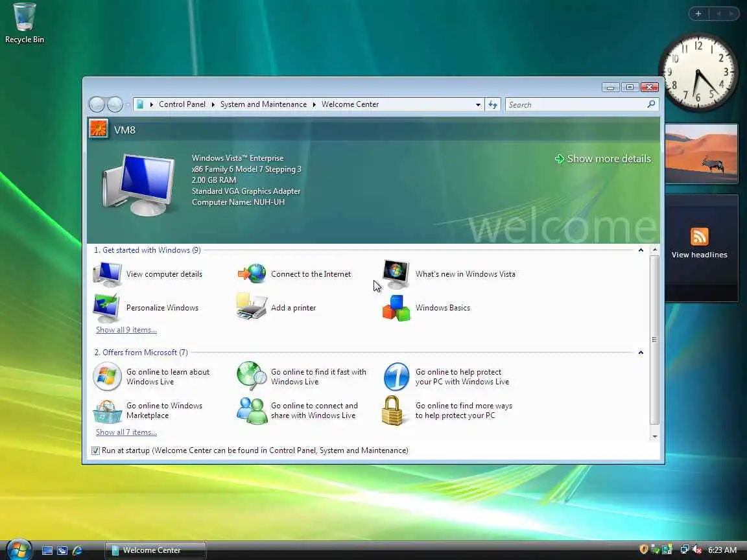Image resolution: width=747 pixels, height=560 pixels.
Task: Click the security shield tray icon
Action: [644, 550]
